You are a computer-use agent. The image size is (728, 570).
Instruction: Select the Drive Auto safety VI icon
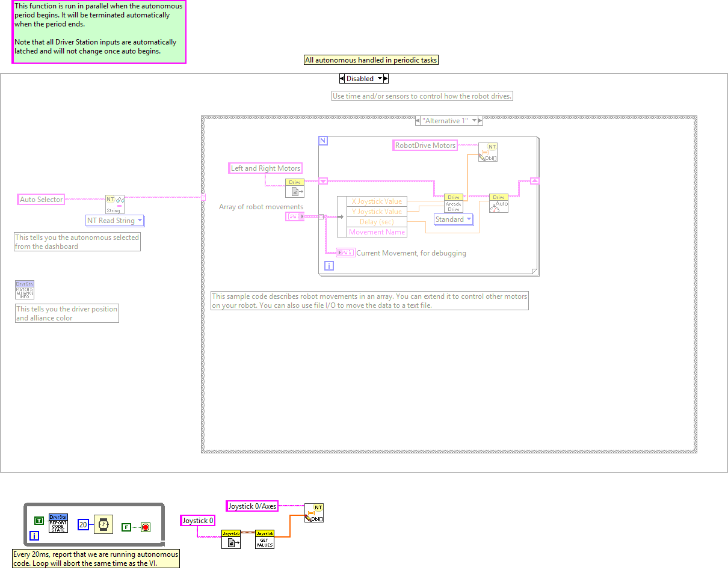coord(498,203)
